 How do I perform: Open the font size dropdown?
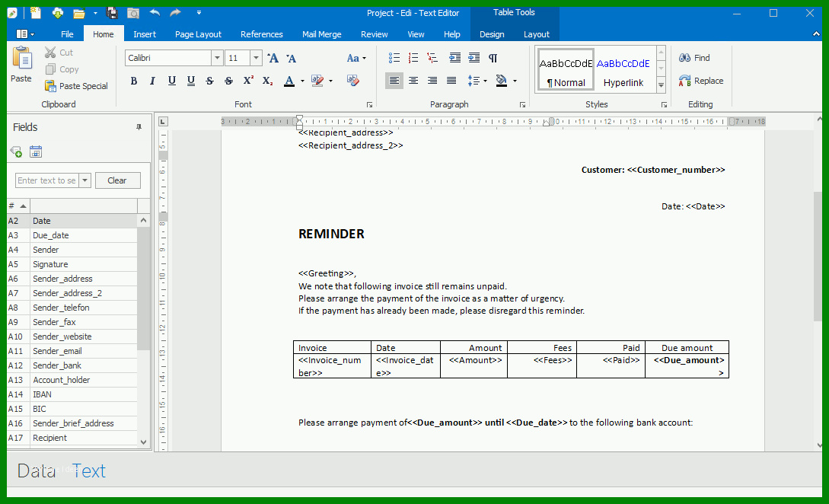pos(256,58)
